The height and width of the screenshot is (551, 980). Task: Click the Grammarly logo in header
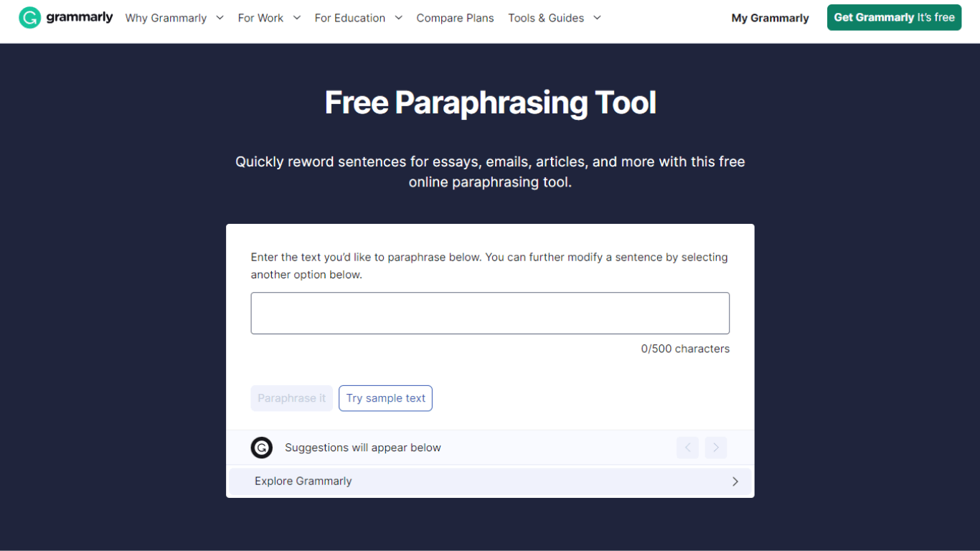[66, 17]
